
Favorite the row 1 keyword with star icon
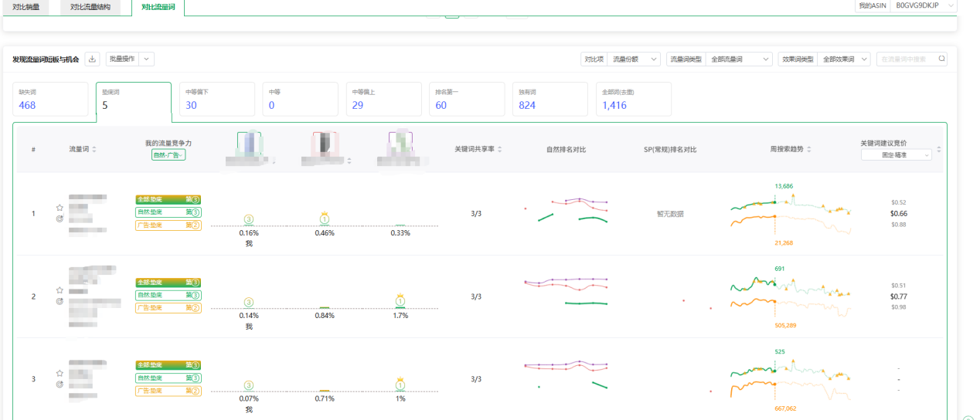point(60,208)
